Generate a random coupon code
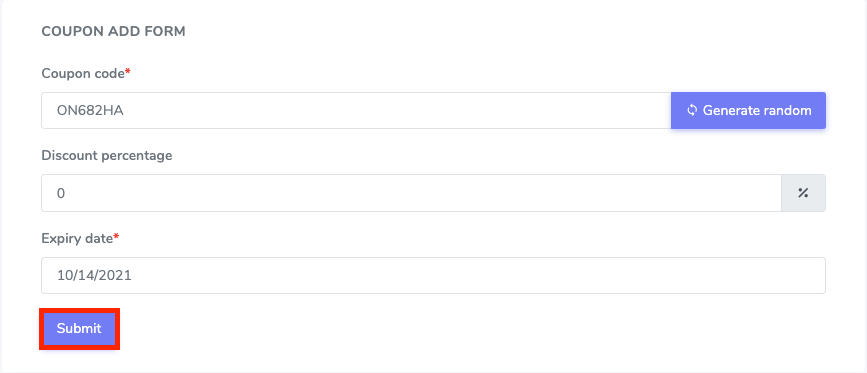Image resolution: width=867 pixels, height=373 pixels. (x=748, y=111)
